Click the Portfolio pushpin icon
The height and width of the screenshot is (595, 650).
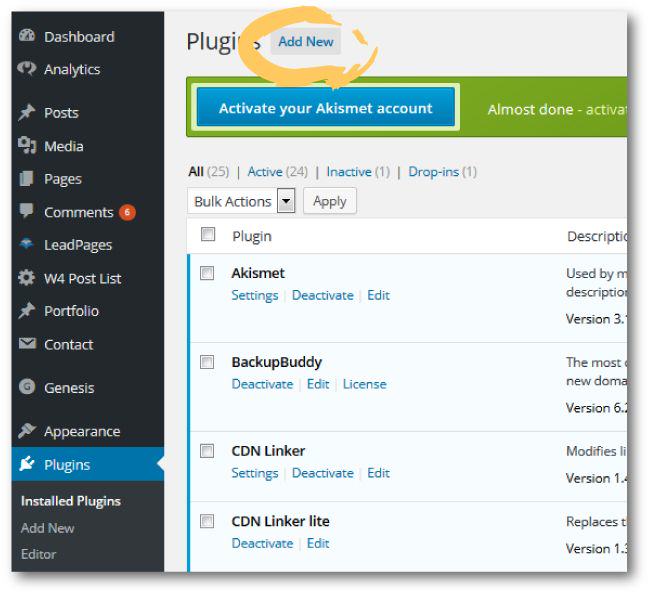tap(27, 311)
